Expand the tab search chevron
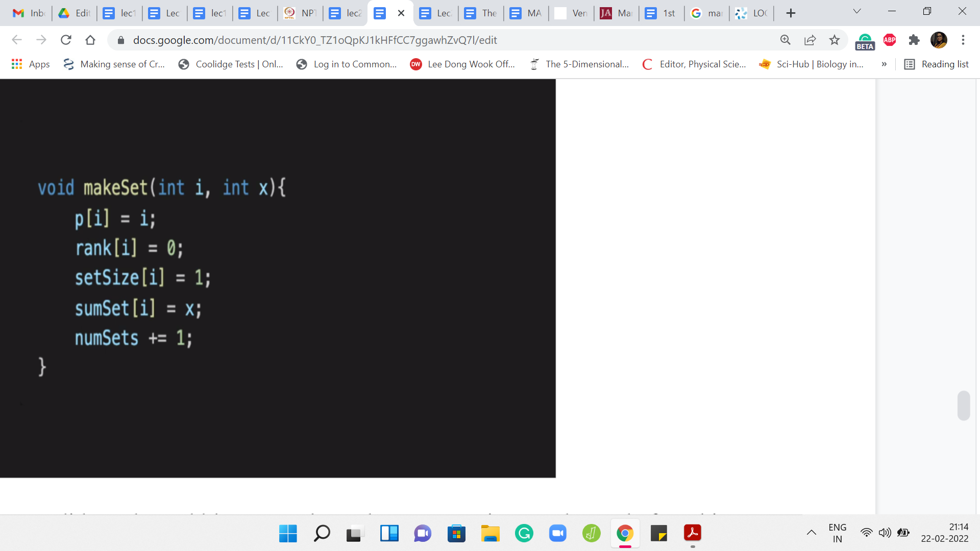Viewport: 980px width, 551px height. click(x=857, y=11)
